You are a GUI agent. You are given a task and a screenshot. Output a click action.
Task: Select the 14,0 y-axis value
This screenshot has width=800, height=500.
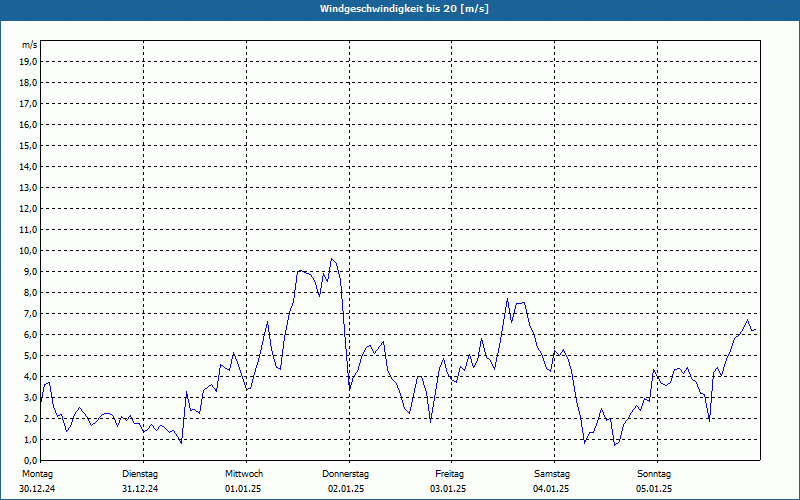tap(28, 166)
